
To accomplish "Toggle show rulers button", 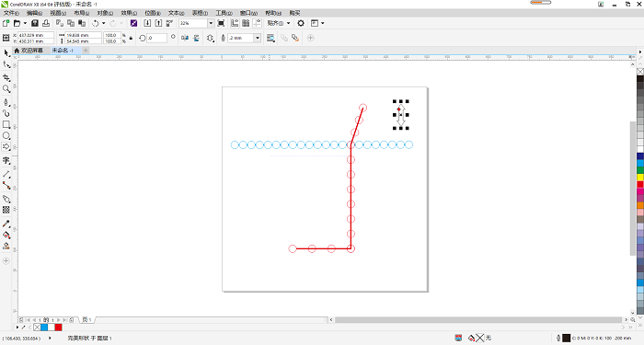I will tap(235, 23).
